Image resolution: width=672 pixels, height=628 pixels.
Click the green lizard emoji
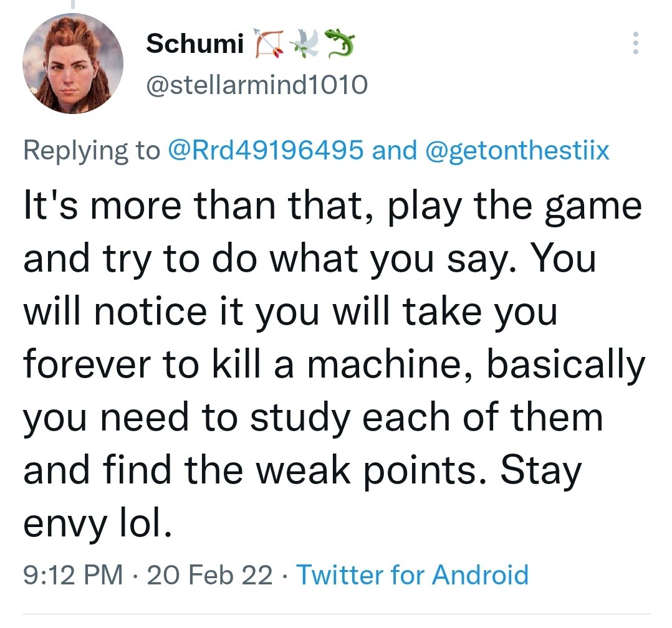pyautogui.click(x=338, y=43)
